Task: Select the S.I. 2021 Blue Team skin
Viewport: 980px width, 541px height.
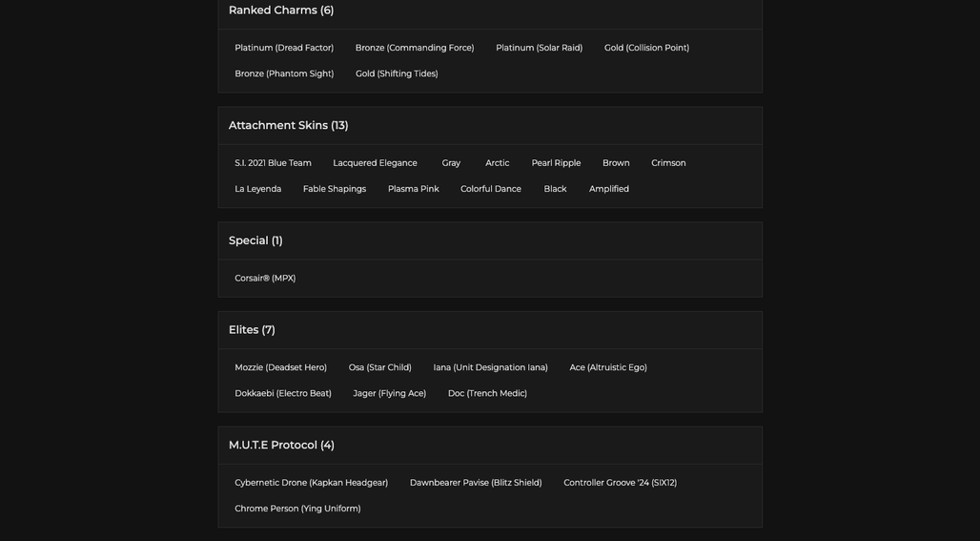Action: [x=273, y=163]
